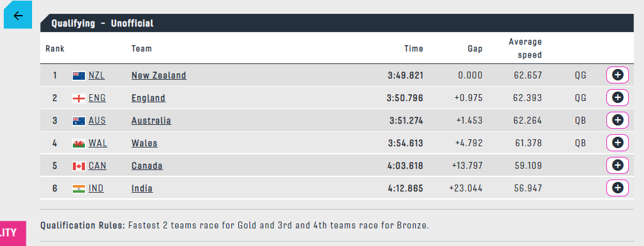The height and width of the screenshot is (246, 644).
Task: Go back using the blue arrow button
Action: [x=18, y=16]
